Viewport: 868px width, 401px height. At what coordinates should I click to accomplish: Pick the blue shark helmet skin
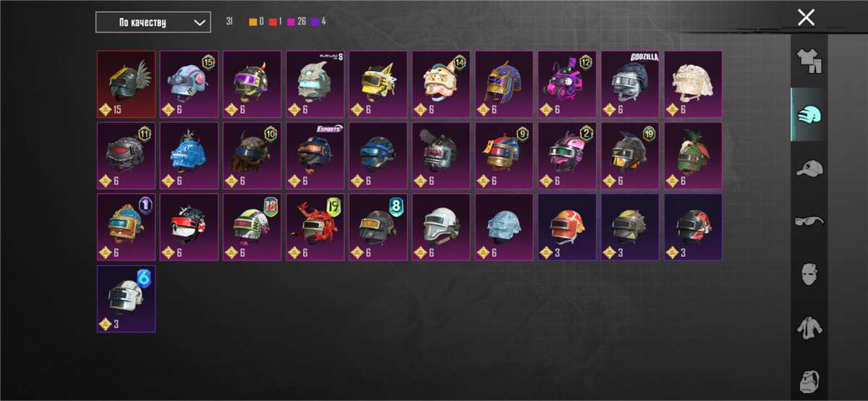pos(190,155)
